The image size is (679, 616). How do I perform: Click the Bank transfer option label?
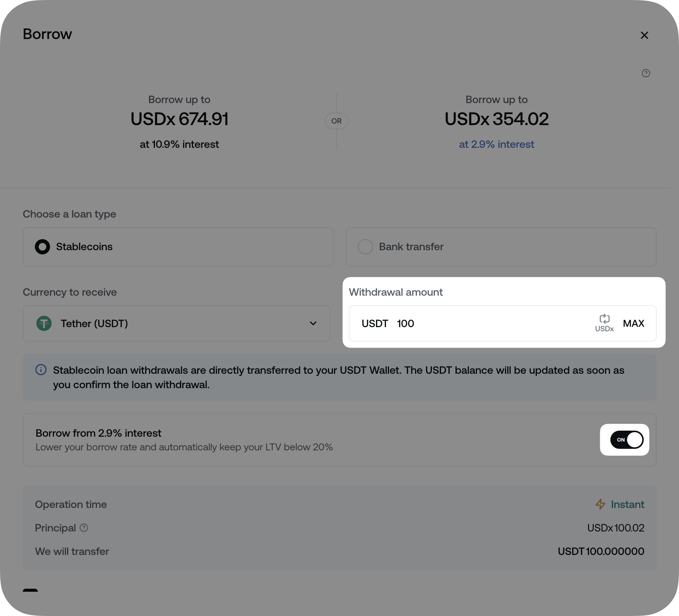pos(411,247)
